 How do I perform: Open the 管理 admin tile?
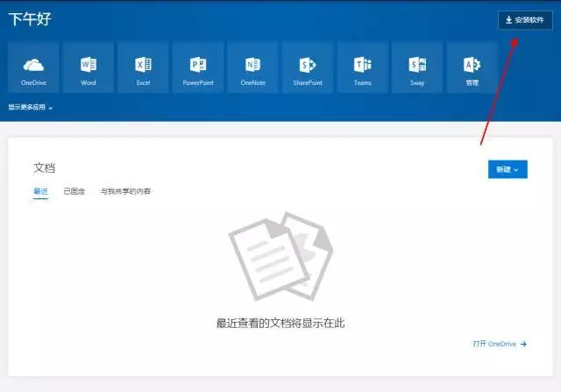(472, 68)
